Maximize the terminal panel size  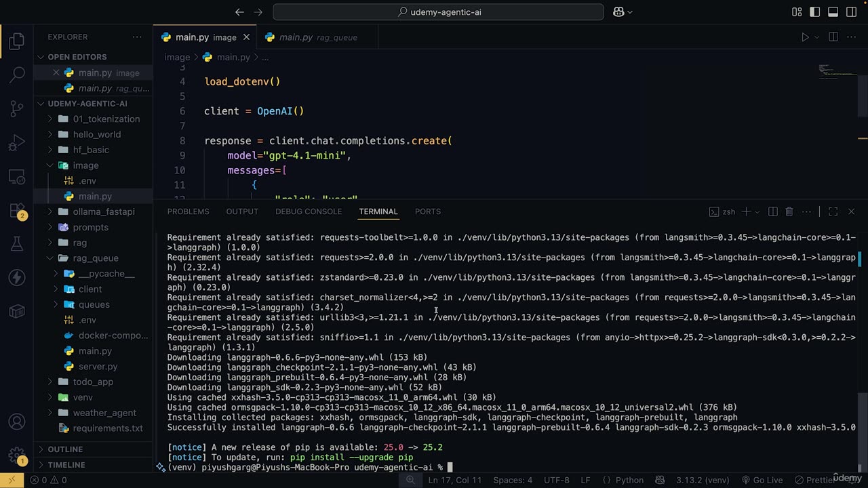point(833,211)
